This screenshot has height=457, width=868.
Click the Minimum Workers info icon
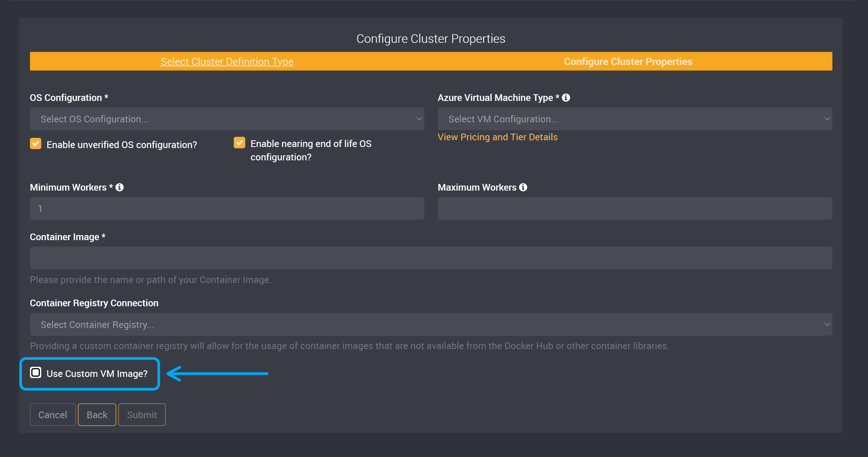120,187
